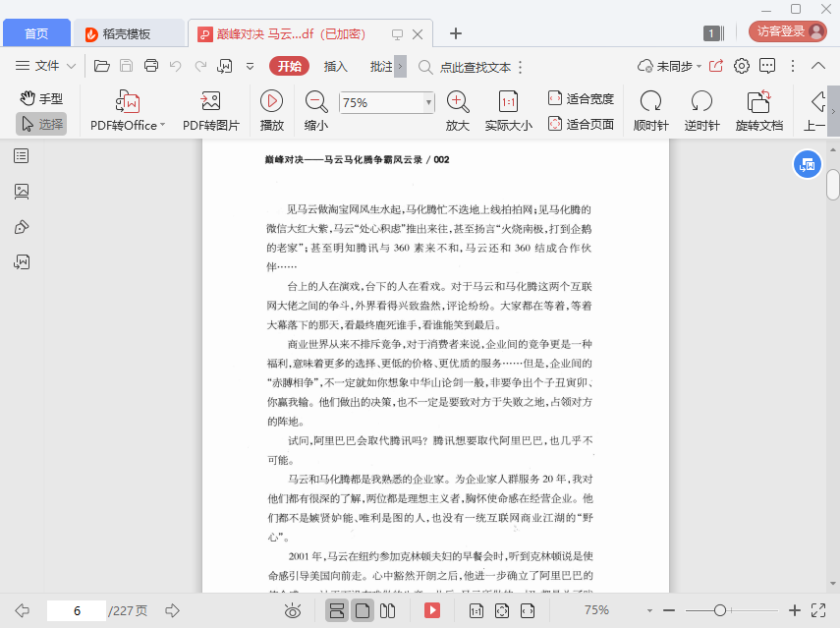Click the zoom slider handle in status bar
The height and width of the screenshot is (628, 840).
coord(720,610)
